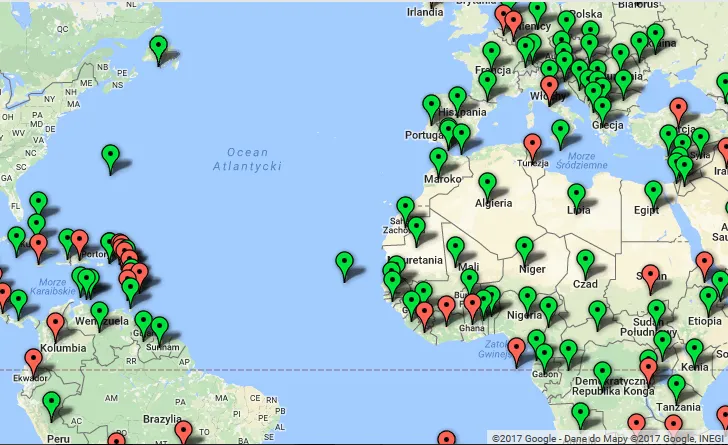Select the green marker on Sicily
The image size is (728, 445).
click(560, 133)
